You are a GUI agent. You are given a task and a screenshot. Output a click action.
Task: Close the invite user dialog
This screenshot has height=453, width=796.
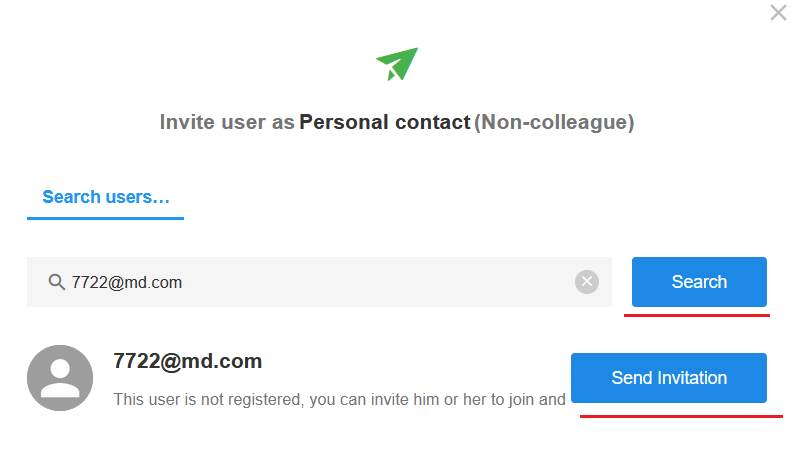[778, 13]
